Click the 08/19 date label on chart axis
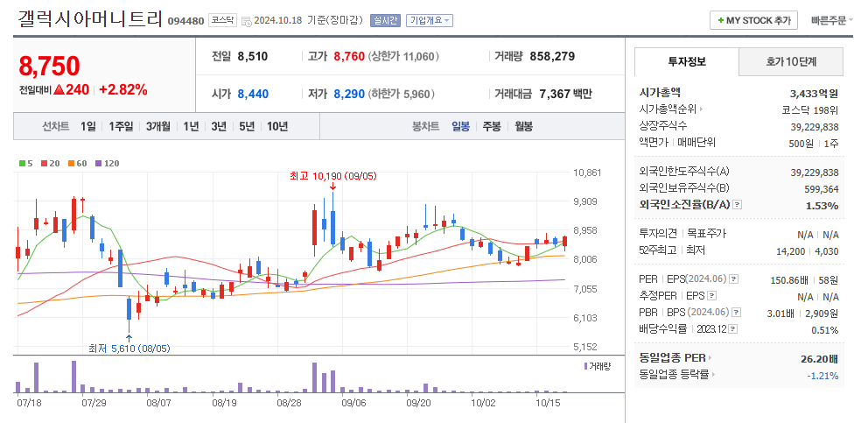The height and width of the screenshot is (423, 868). 224,403
